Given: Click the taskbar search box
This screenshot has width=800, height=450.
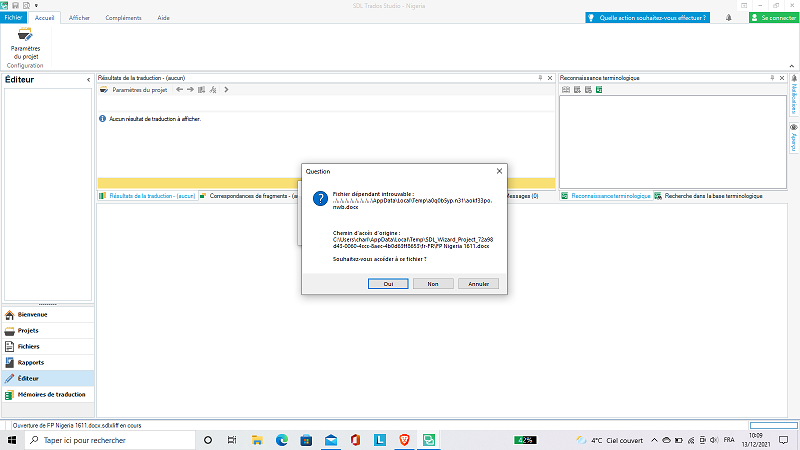Looking at the screenshot, I should (110, 440).
